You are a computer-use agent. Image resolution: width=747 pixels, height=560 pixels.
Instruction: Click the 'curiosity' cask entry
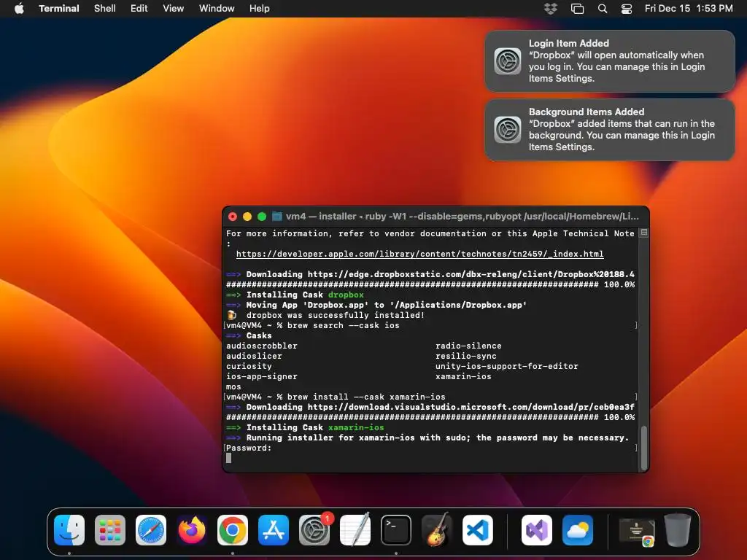(249, 366)
